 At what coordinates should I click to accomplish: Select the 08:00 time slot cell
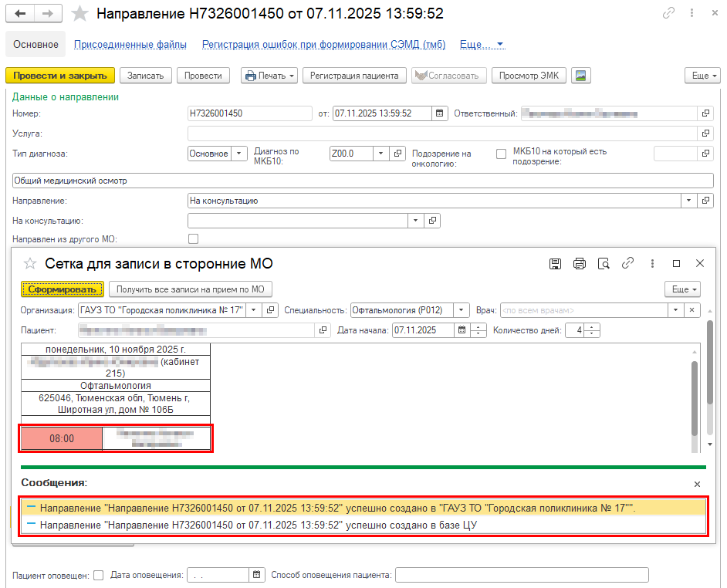click(62, 438)
